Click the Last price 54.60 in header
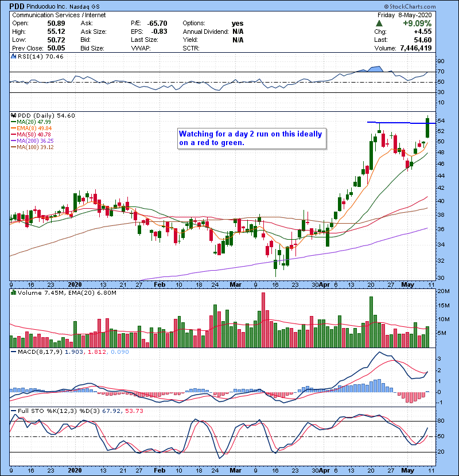 (422, 40)
